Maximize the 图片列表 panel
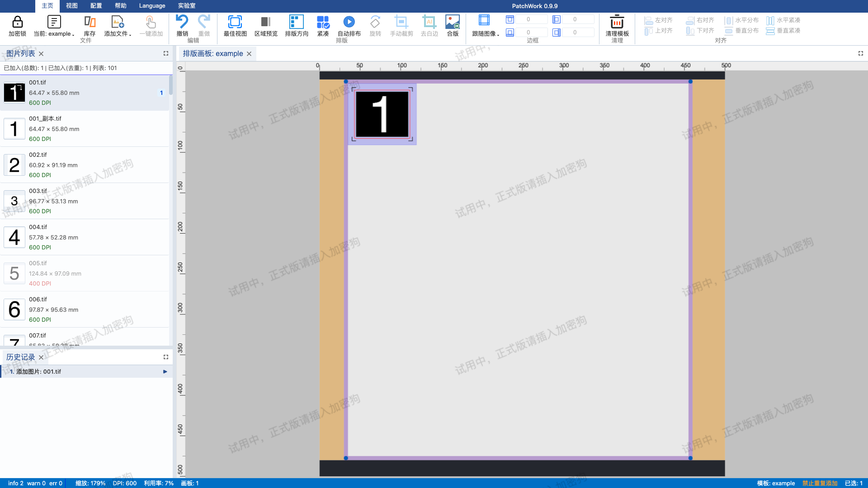Screen dimensions: 868x488 [166, 53]
